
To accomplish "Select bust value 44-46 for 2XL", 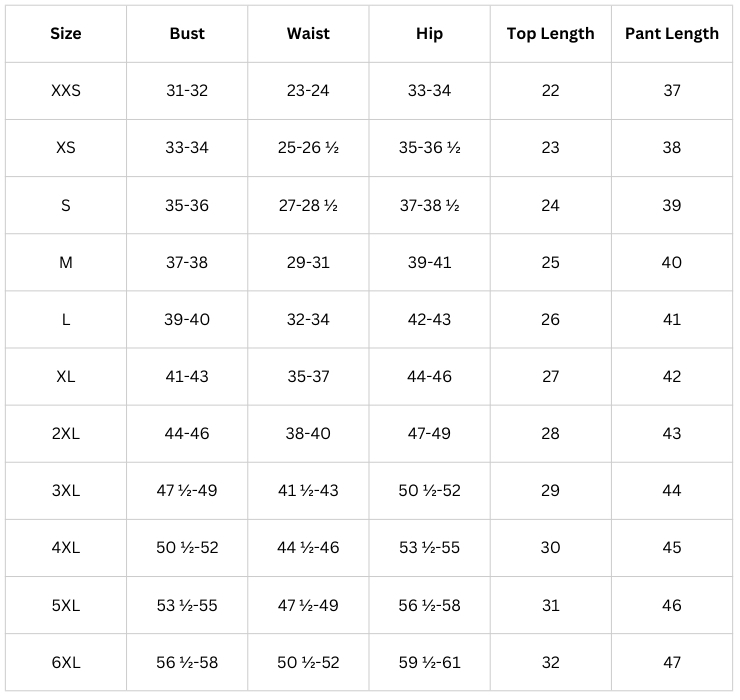I will coord(187,434).
